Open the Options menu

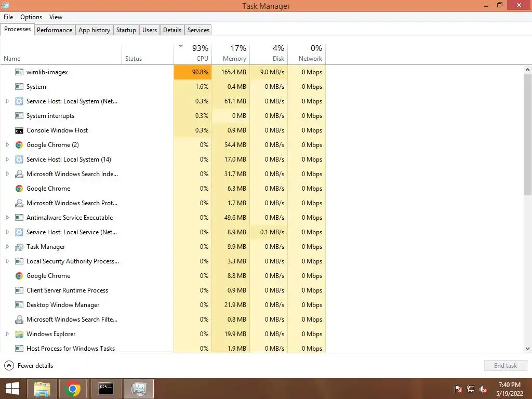click(x=31, y=17)
